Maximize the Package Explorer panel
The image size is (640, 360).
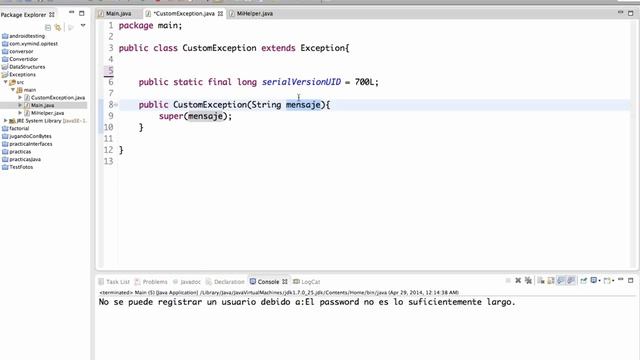(x=82, y=13)
